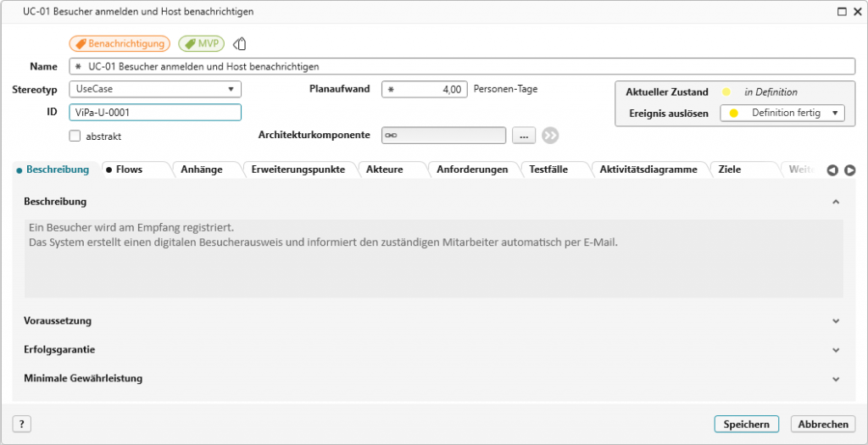Click the Speichern button
This screenshot has height=445, width=868.
point(746,424)
